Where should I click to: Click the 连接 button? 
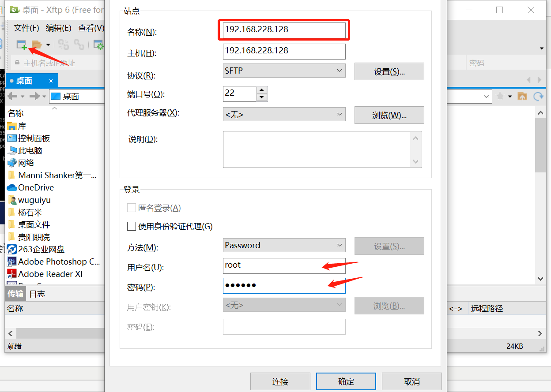click(x=280, y=381)
